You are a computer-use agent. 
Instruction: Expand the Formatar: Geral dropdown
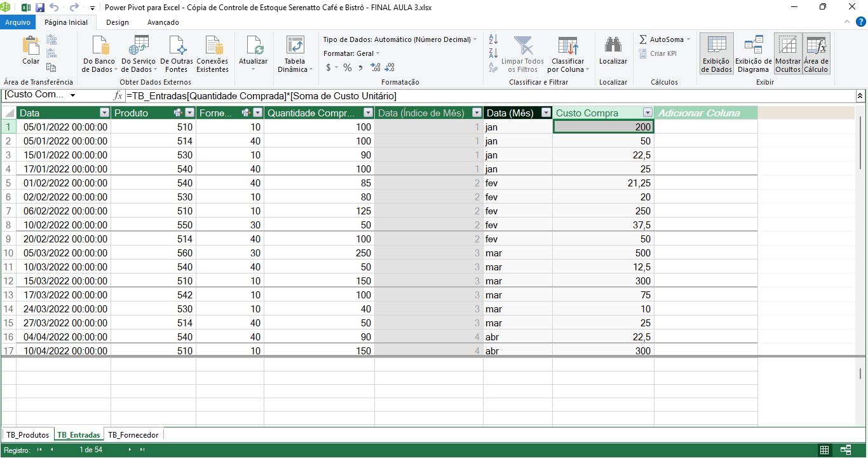point(377,53)
